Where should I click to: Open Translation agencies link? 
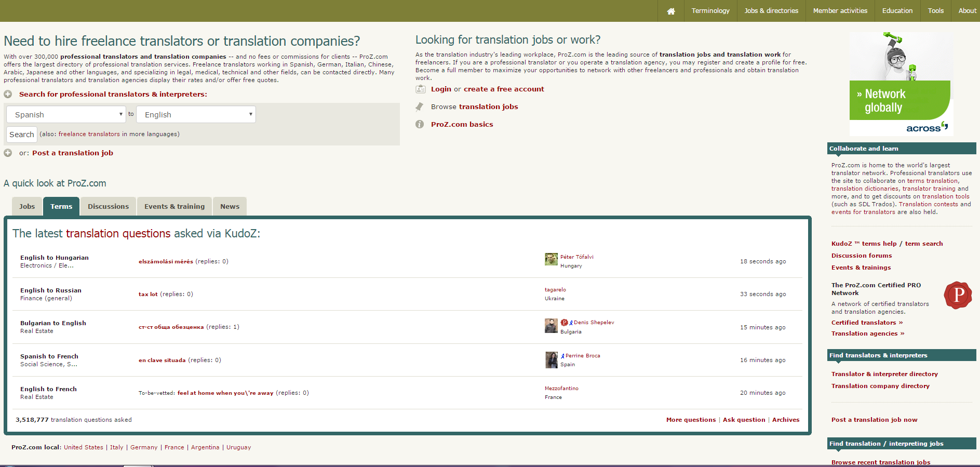point(868,333)
